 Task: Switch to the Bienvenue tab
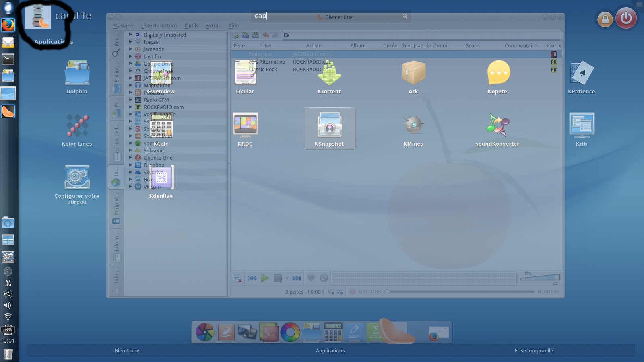click(x=127, y=351)
